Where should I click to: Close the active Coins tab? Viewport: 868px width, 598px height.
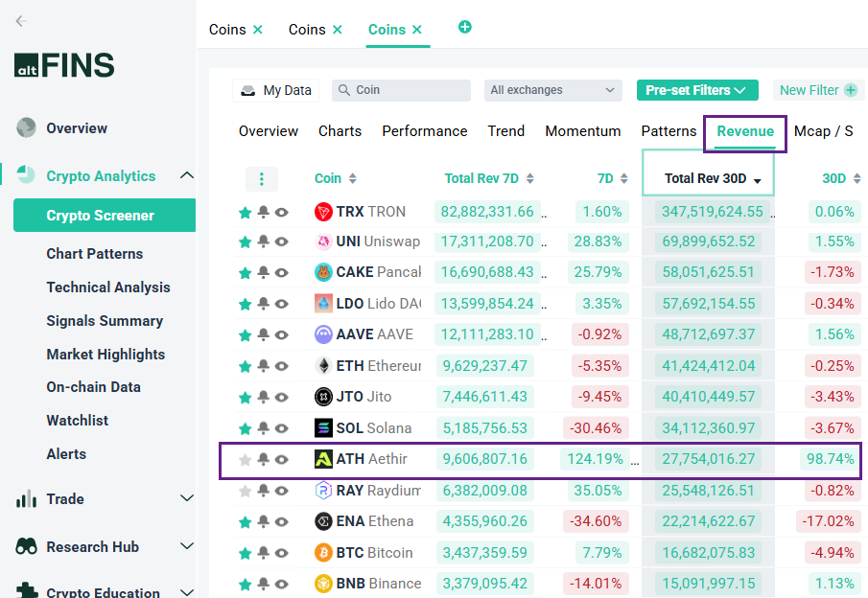pyautogui.click(x=417, y=30)
